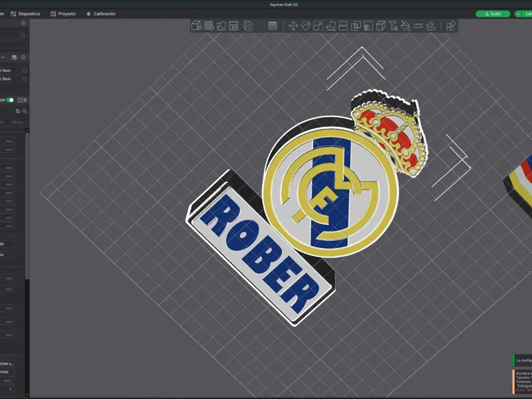Select the Move tool

[x=293, y=26]
